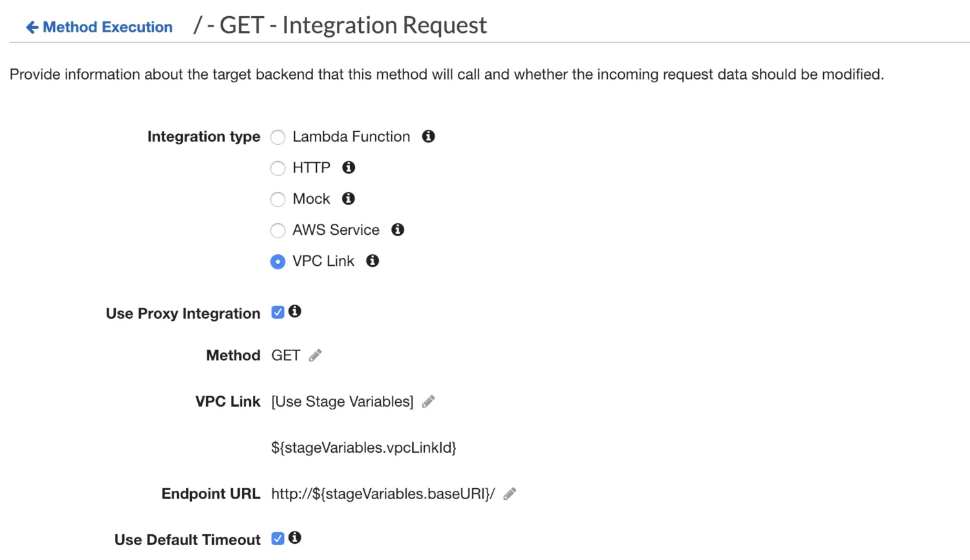Select the Mock integration type
The height and width of the screenshot is (560, 970).
point(277,199)
